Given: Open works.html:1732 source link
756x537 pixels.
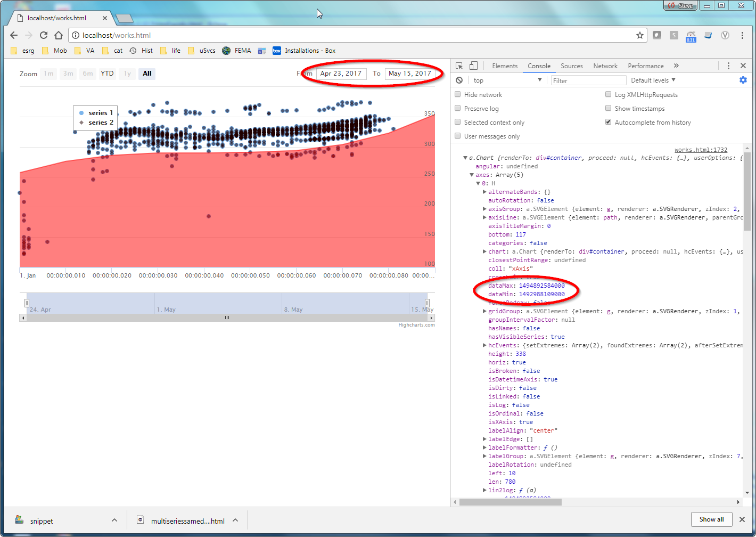Looking at the screenshot, I should [x=701, y=150].
